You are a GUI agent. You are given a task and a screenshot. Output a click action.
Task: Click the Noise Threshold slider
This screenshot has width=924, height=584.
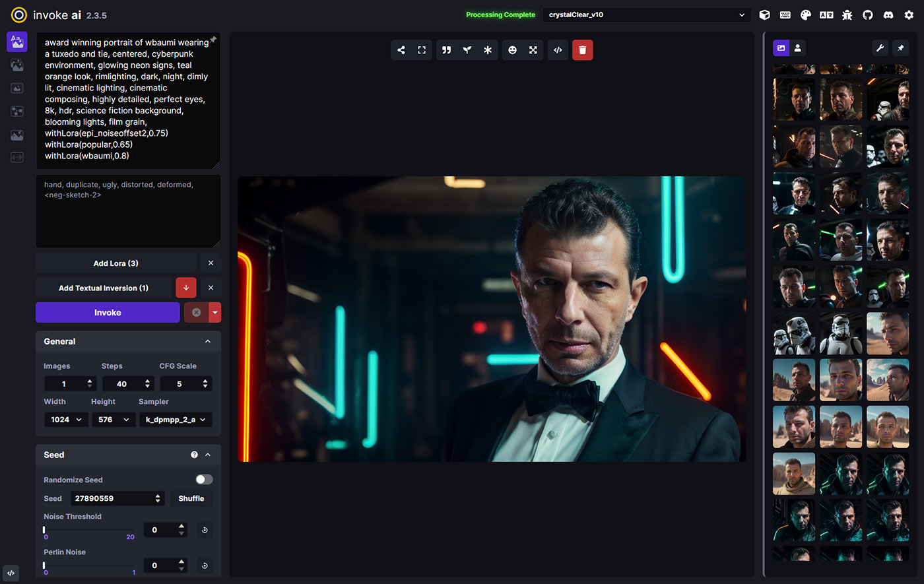(89, 530)
